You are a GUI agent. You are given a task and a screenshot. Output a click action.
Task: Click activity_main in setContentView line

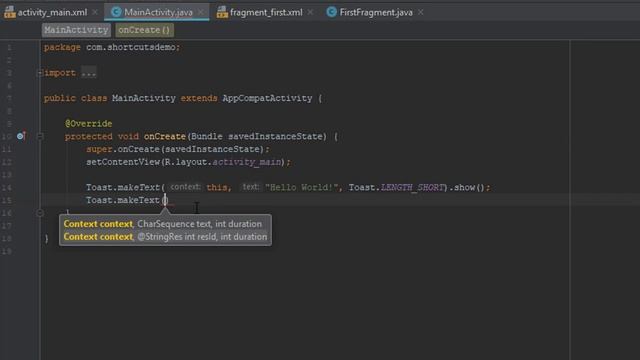[247, 162]
